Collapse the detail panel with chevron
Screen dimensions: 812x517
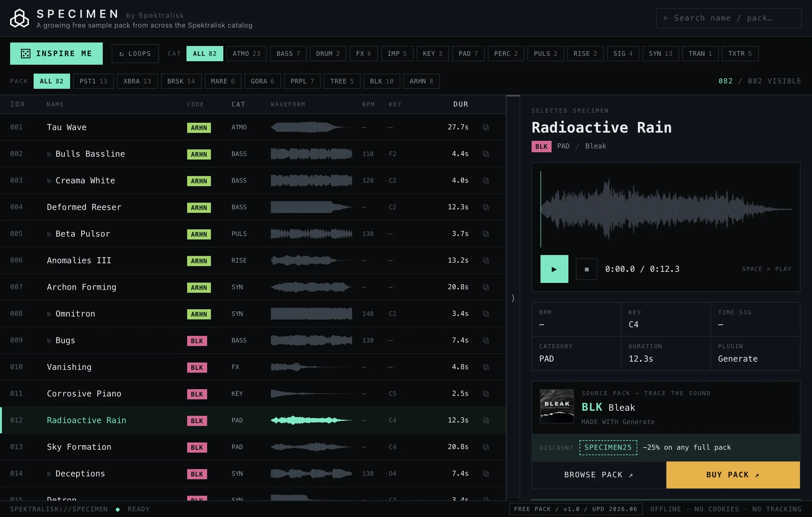click(x=513, y=298)
